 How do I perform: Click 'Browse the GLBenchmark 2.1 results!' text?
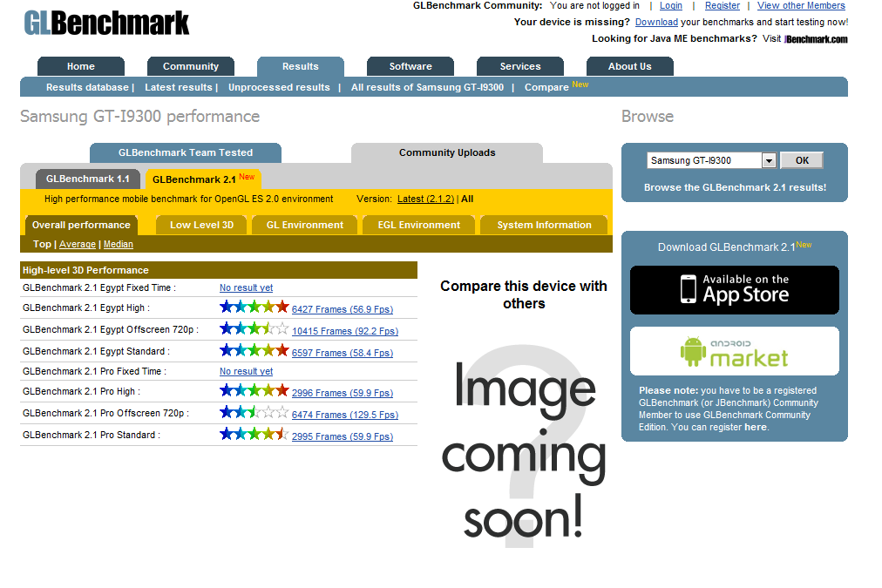coord(735,188)
